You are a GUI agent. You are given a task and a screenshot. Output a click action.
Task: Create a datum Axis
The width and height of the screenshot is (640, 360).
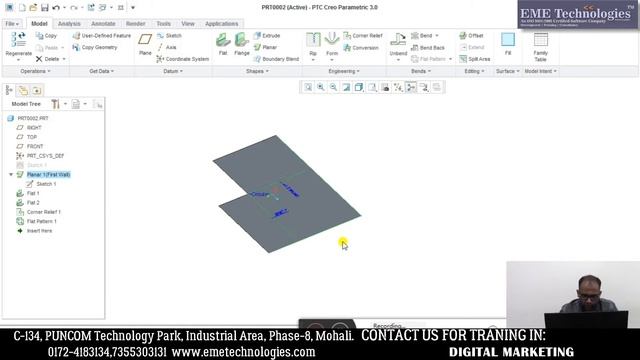click(x=167, y=47)
